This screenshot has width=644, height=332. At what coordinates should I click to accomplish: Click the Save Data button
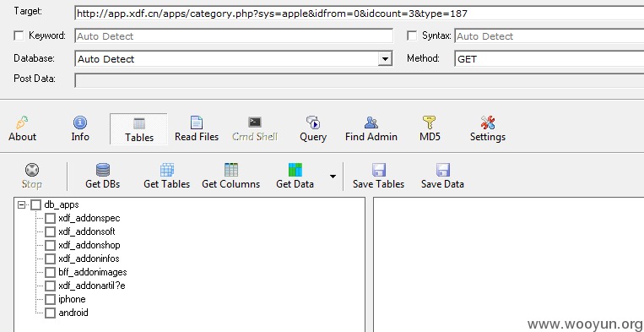(442, 177)
